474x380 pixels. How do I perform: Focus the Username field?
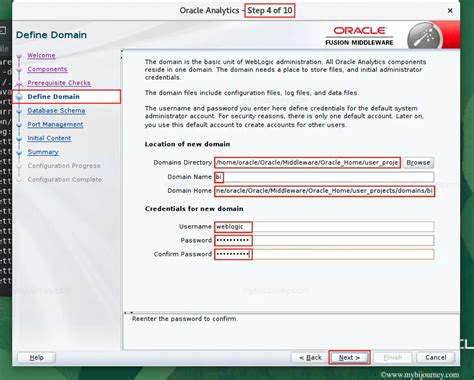coord(324,227)
